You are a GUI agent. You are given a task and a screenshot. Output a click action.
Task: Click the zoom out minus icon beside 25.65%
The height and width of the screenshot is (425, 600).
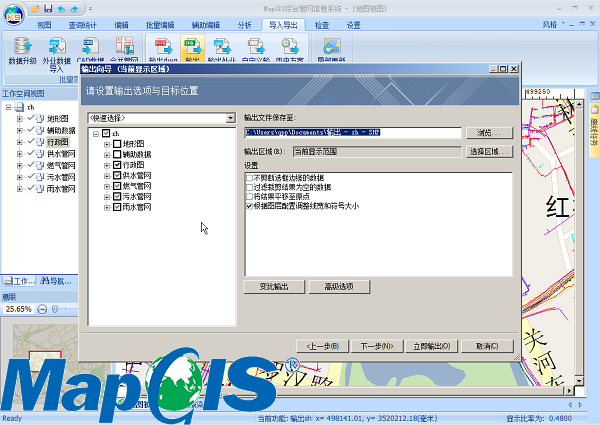42,309
